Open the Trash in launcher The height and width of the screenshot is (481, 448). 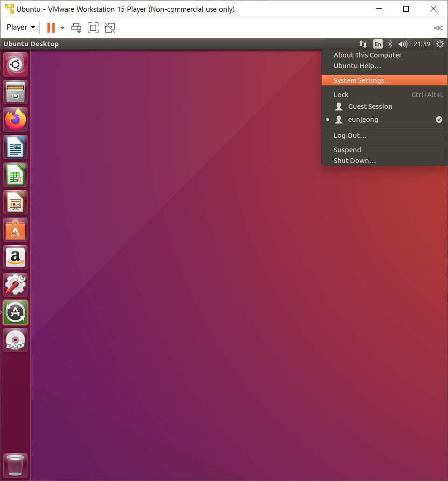[15, 465]
